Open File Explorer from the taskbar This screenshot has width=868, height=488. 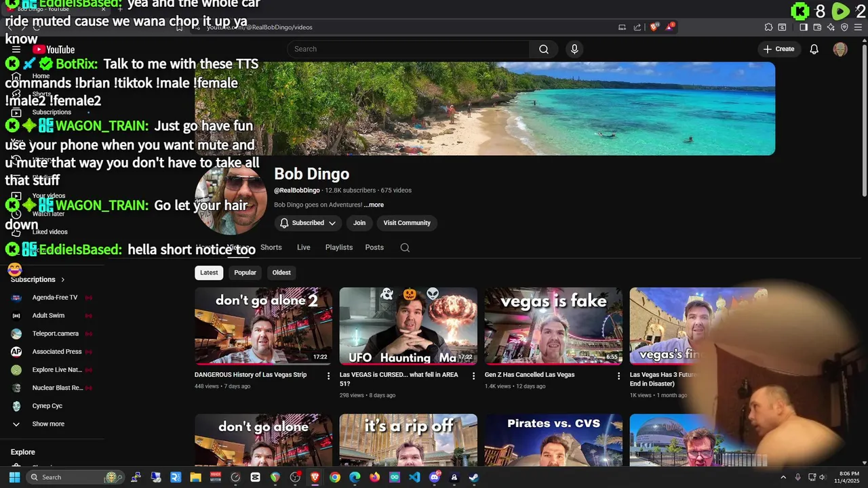coord(195,477)
